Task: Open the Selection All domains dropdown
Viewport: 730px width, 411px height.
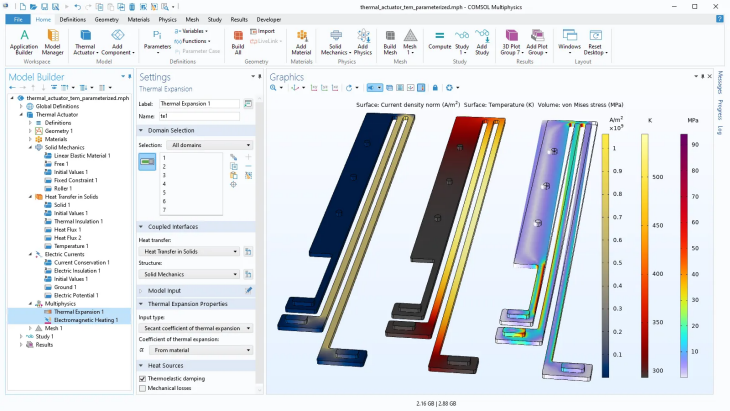Action: coord(210,145)
